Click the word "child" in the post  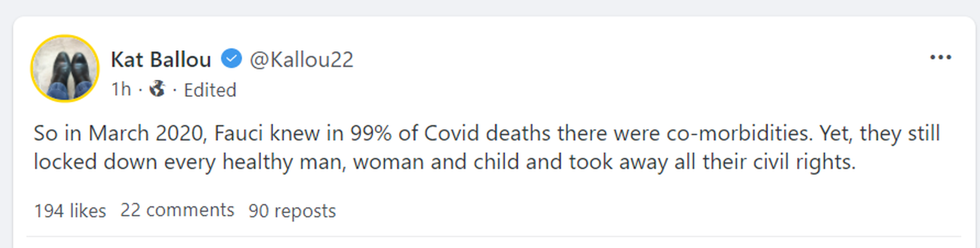[x=496, y=162]
